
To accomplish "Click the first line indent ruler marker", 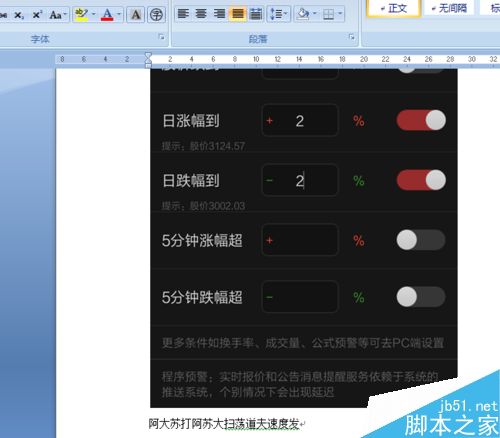I will pyautogui.click(x=148, y=56).
